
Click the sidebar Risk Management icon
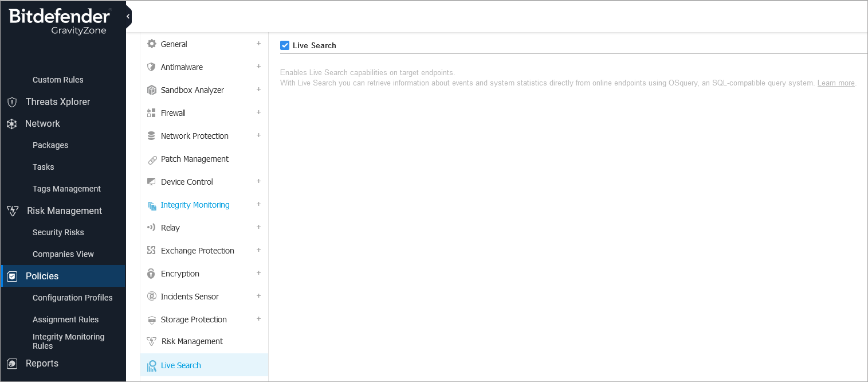pos(12,211)
